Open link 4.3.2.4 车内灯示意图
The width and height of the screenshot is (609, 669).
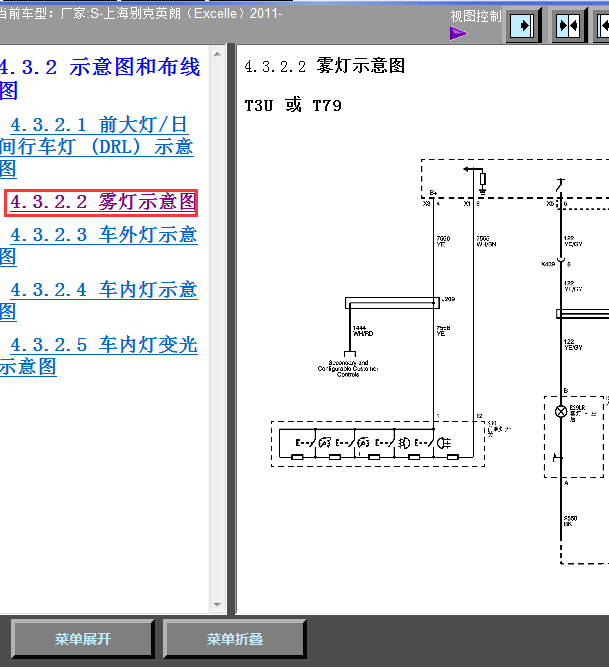click(x=99, y=300)
